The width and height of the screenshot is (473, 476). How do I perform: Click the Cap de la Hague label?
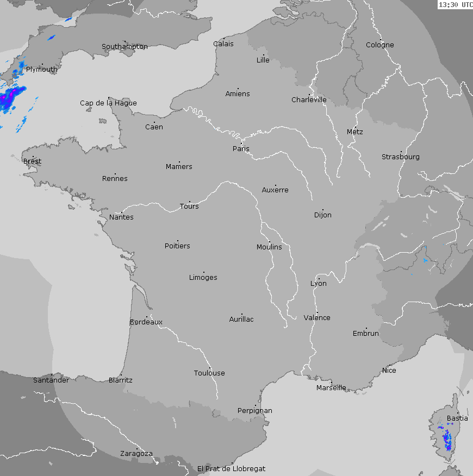(x=108, y=103)
